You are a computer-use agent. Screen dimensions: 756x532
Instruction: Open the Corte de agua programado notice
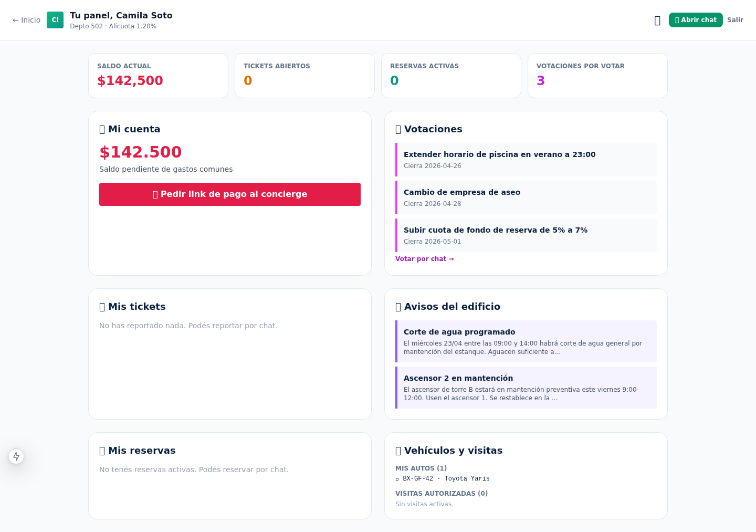(526, 341)
